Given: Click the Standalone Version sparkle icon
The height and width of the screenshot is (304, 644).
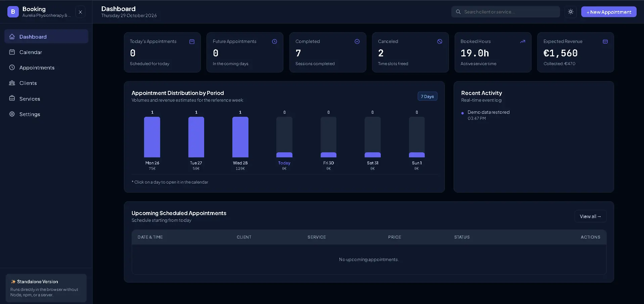Looking at the screenshot, I should (13, 282).
